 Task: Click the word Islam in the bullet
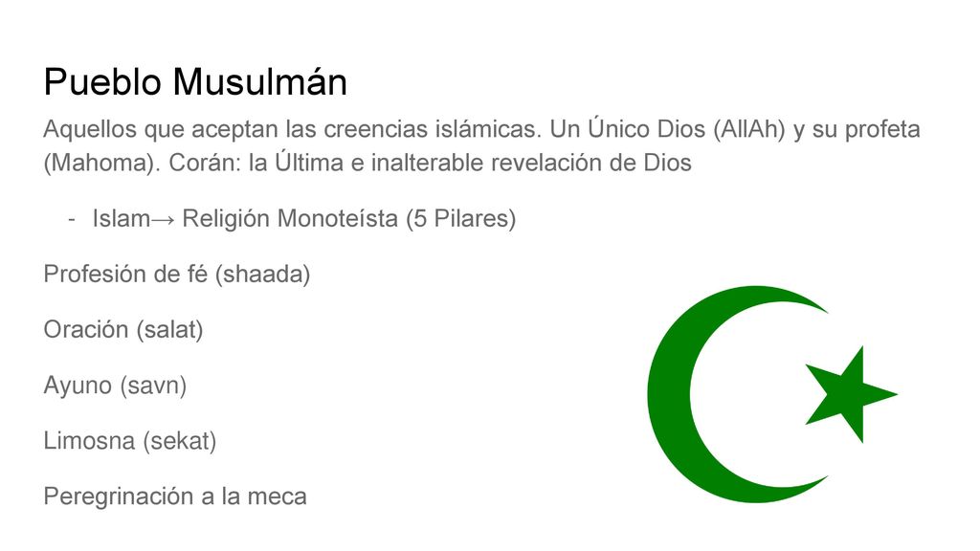click(122, 219)
